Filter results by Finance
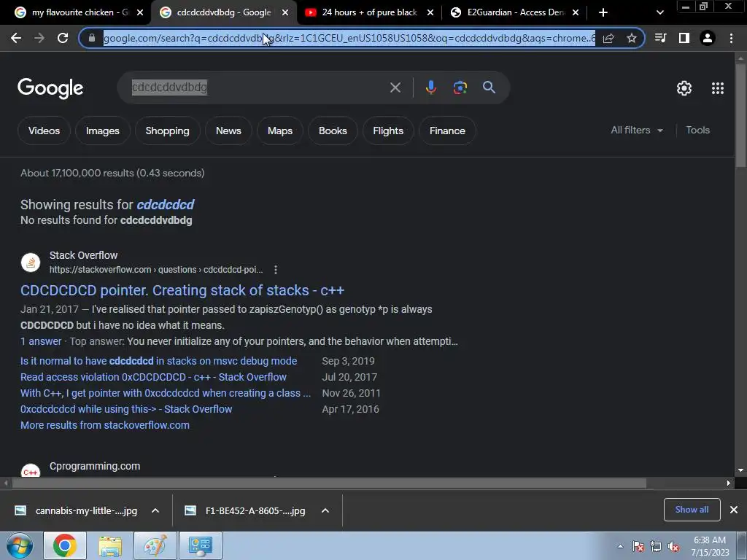747x560 pixels. click(447, 131)
